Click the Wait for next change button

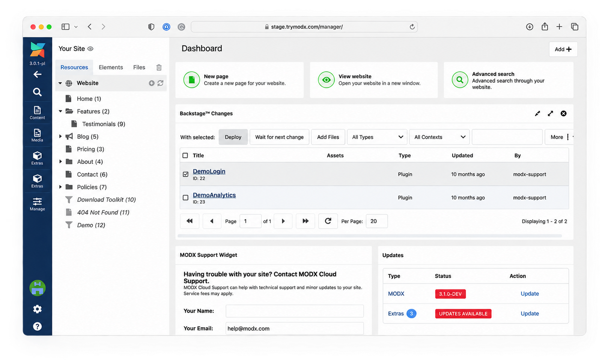279,137
